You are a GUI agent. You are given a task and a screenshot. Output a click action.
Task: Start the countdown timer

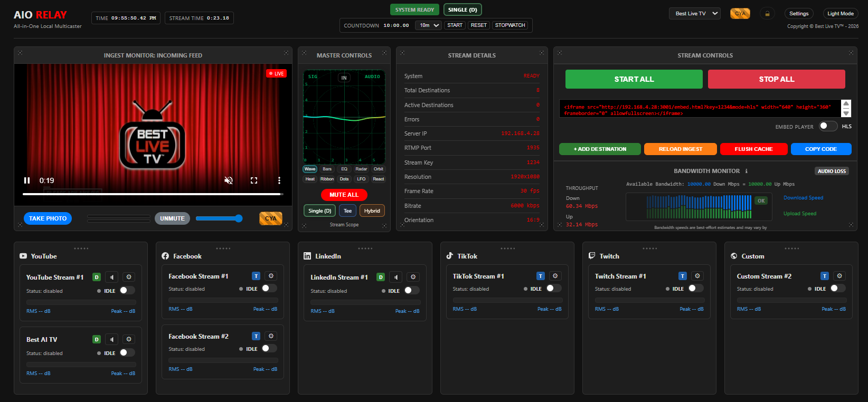(455, 25)
